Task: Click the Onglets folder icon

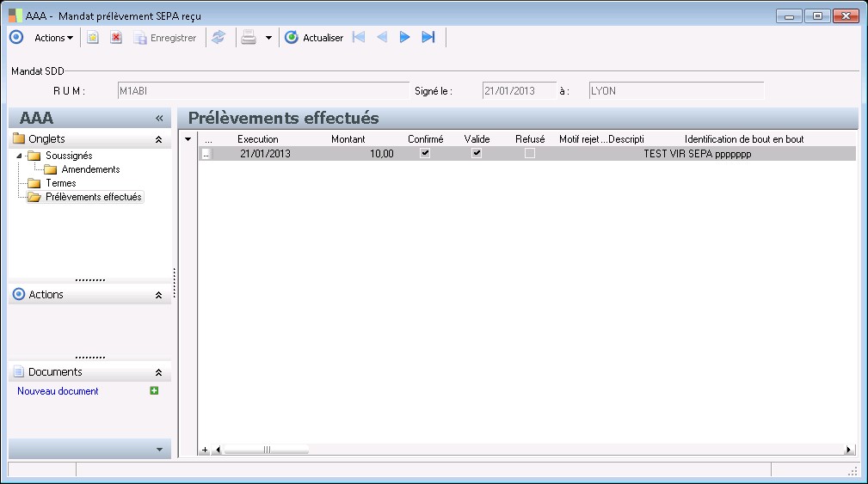Action: point(19,138)
